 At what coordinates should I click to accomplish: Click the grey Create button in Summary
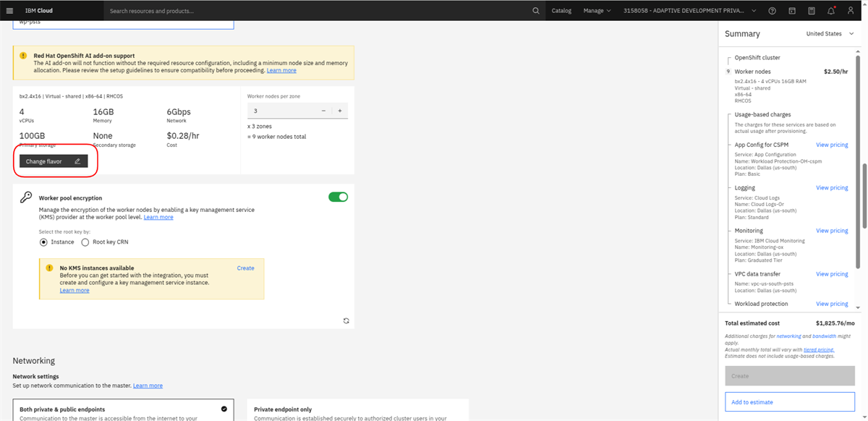(x=790, y=376)
